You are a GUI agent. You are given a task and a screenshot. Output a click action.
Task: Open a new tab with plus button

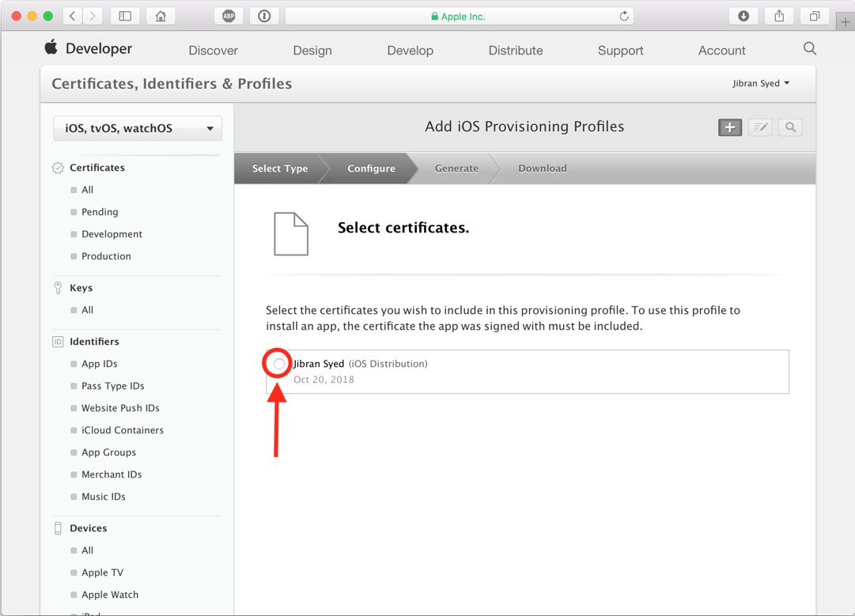coord(846,22)
